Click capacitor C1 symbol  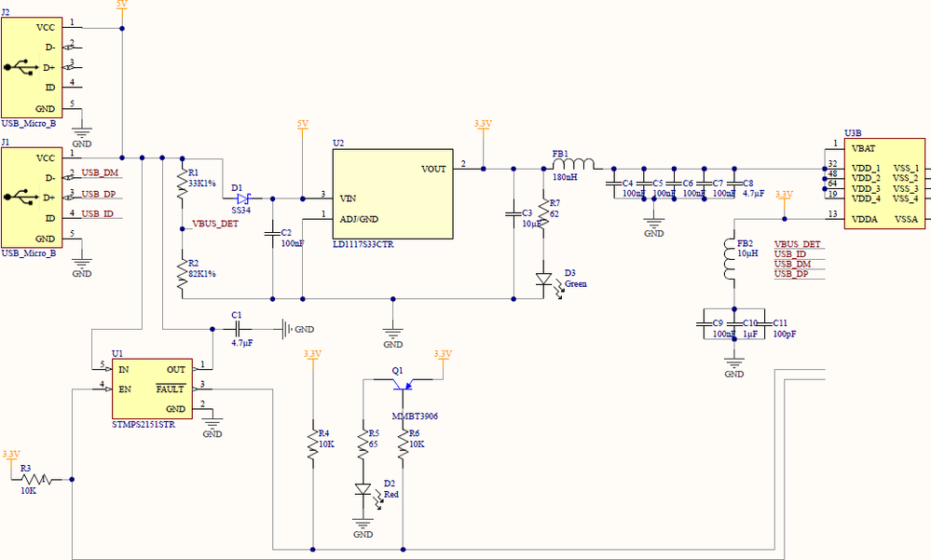pos(238,328)
